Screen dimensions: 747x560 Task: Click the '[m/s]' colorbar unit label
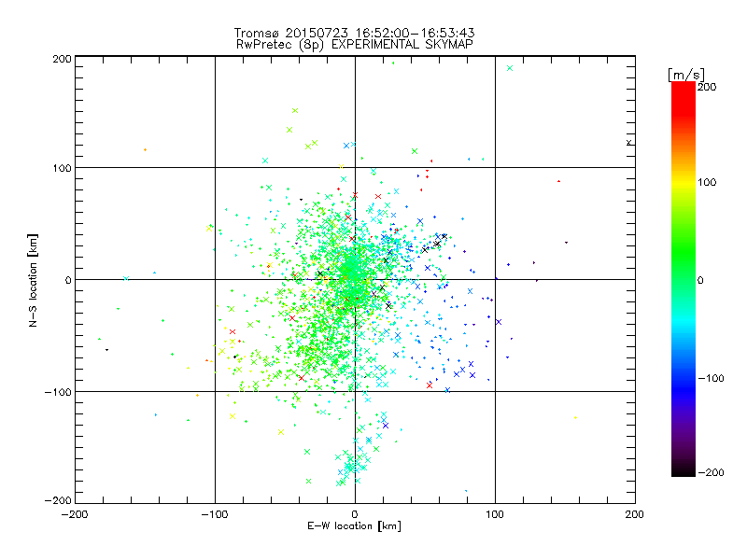tap(686, 75)
